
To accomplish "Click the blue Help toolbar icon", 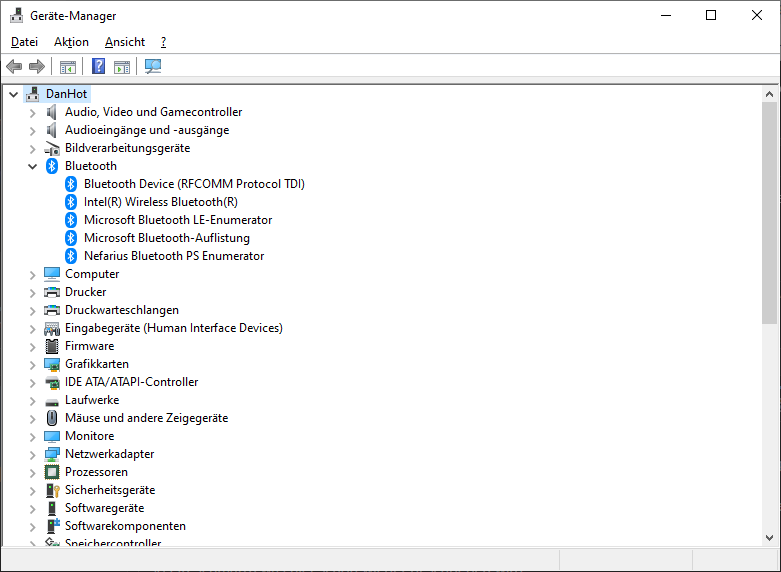I will [x=99, y=66].
